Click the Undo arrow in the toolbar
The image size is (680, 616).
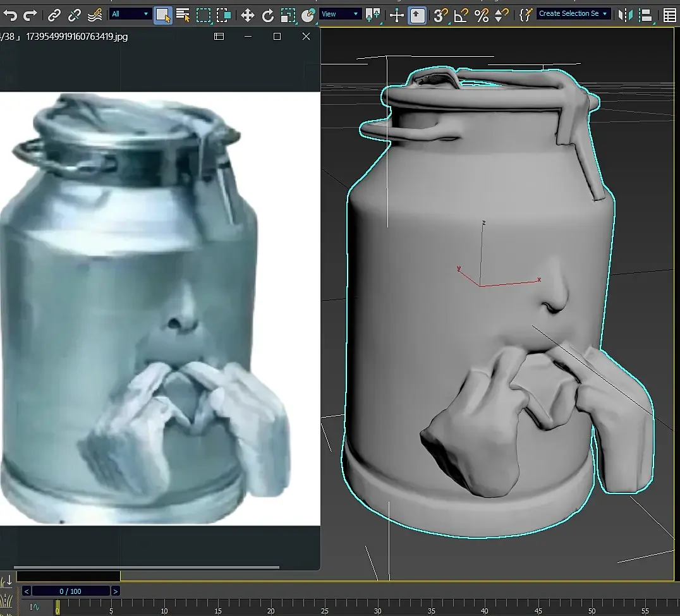[11, 15]
